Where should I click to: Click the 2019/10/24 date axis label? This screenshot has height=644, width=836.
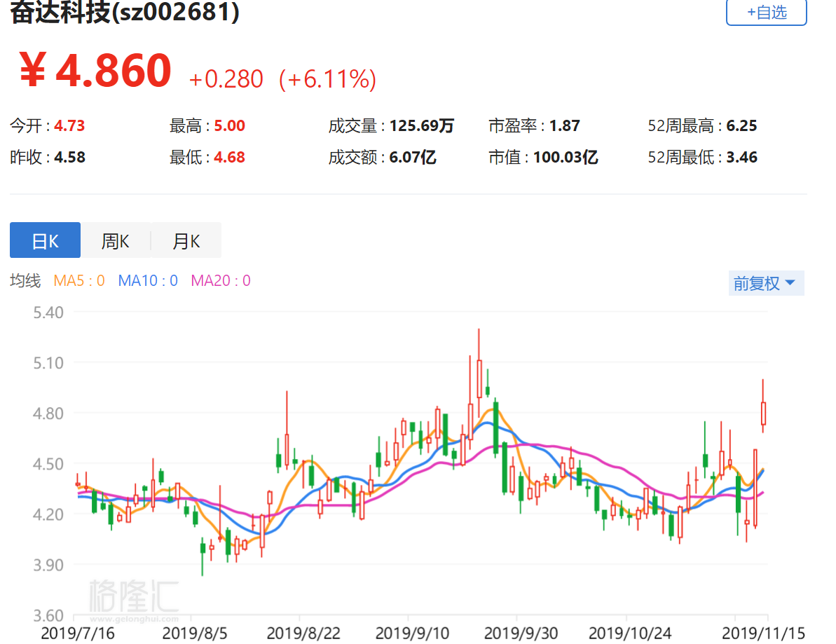point(630,633)
